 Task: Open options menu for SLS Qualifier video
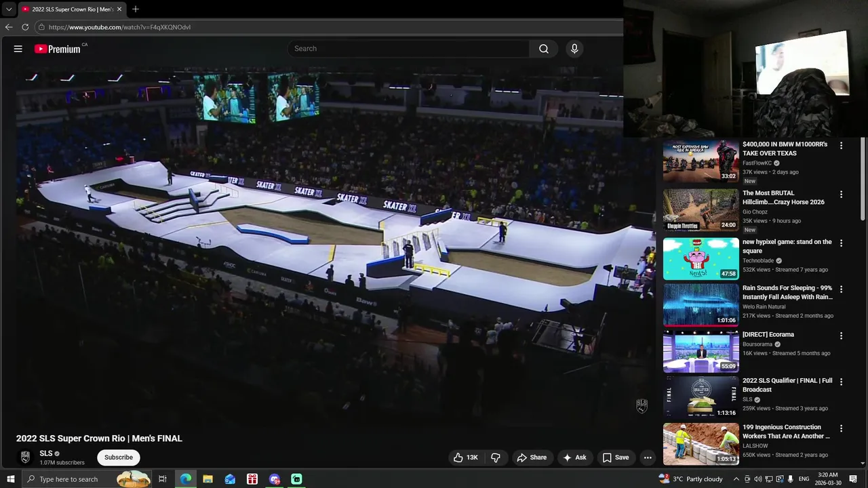pos(841,382)
